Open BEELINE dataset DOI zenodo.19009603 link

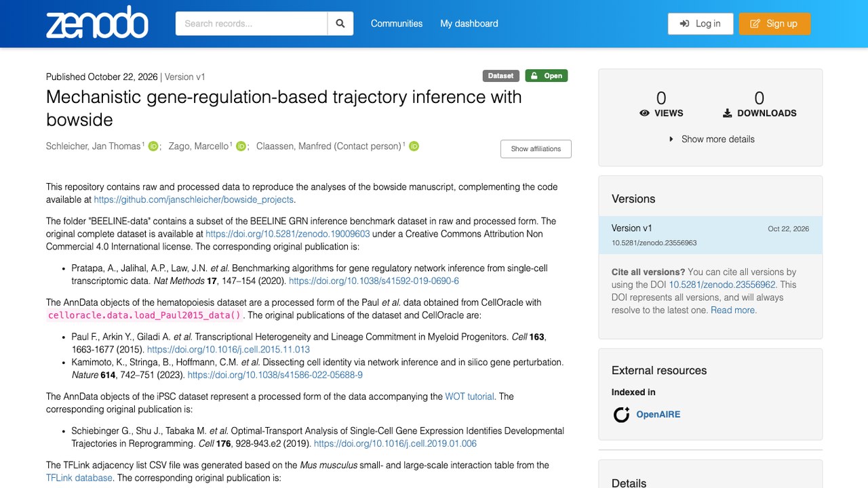click(x=288, y=234)
